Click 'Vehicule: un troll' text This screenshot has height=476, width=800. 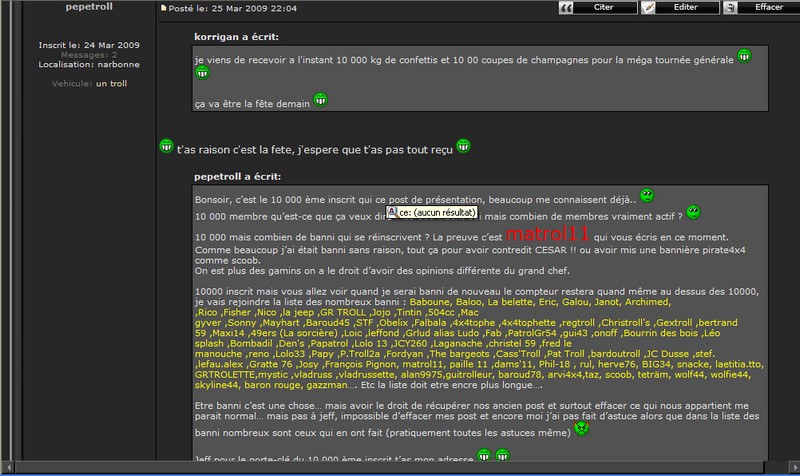[89, 84]
